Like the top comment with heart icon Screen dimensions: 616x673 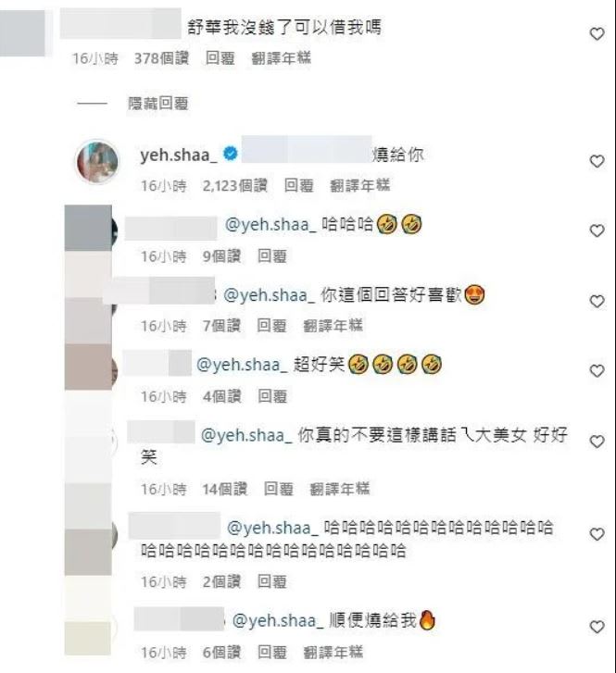coord(597,34)
